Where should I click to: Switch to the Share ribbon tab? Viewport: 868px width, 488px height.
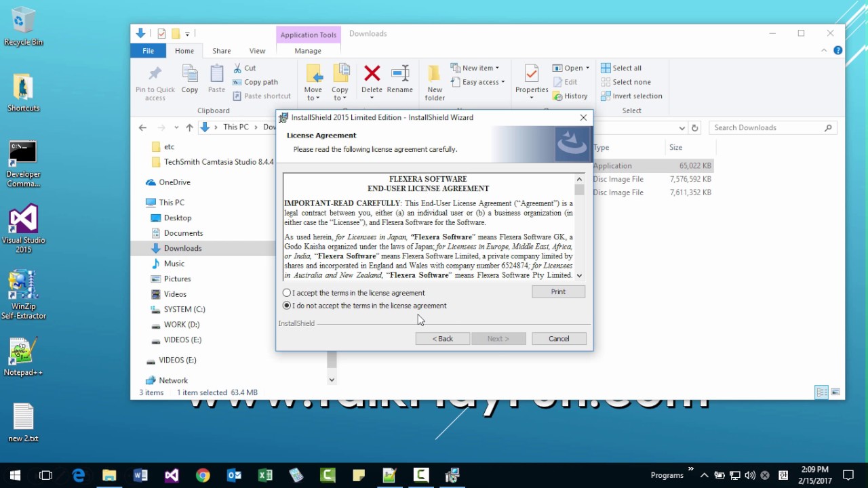[222, 51]
